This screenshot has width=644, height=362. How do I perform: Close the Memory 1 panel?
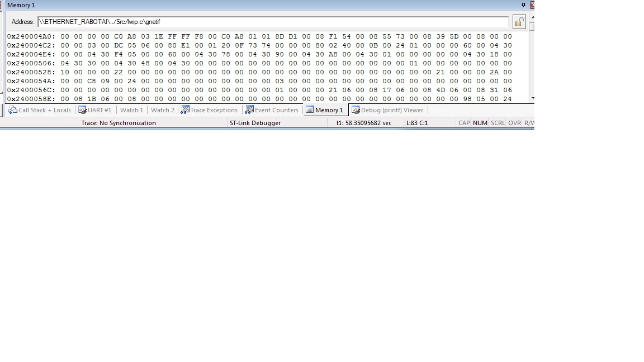[532, 5]
